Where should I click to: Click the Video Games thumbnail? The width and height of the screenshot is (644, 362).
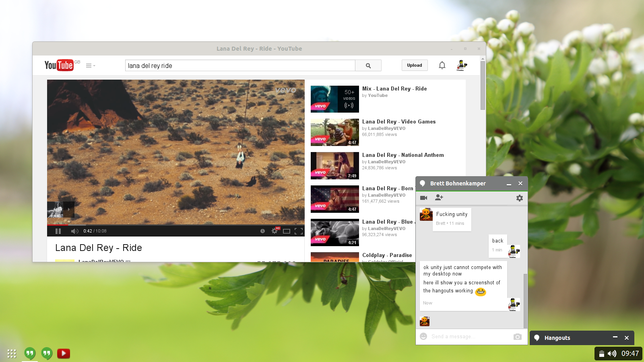pos(335,132)
